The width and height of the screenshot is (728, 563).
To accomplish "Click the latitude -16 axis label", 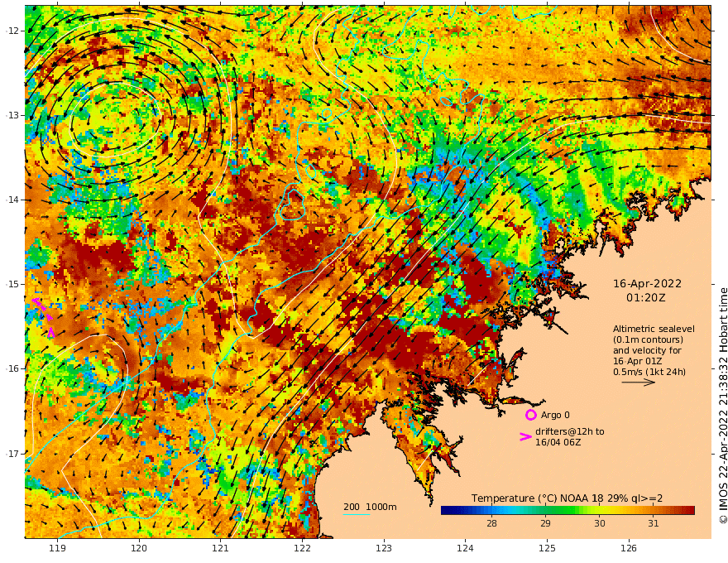I will (x=12, y=368).
